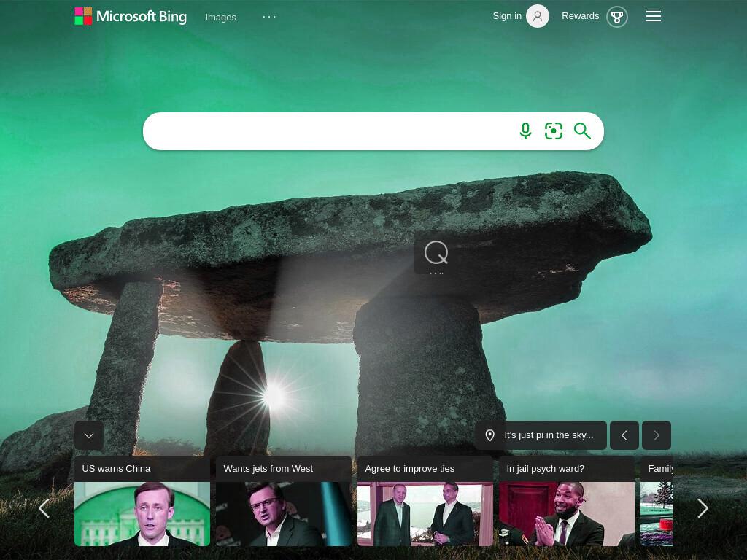Click the In jail psych ward thumbnail
The image size is (747, 560).
tap(566, 514)
